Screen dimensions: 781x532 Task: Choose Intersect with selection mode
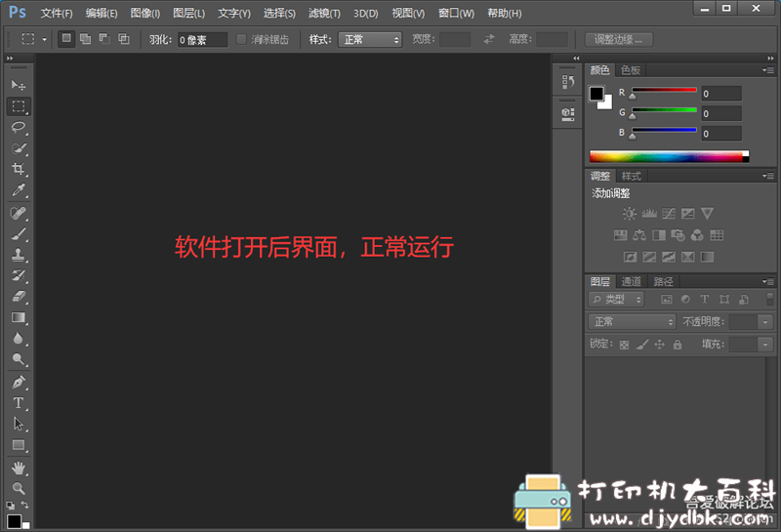click(x=124, y=39)
